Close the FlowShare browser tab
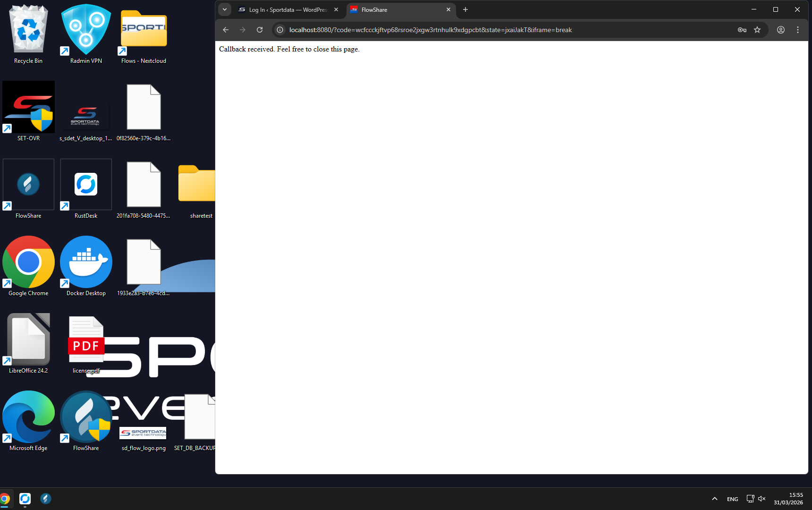Screen dimensions: 812x510 coord(448,9)
